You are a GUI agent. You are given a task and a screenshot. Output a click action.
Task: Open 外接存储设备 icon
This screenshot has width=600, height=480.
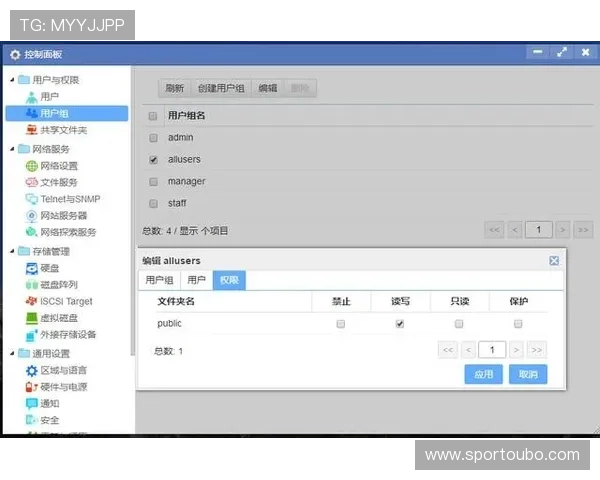(31, 335)
